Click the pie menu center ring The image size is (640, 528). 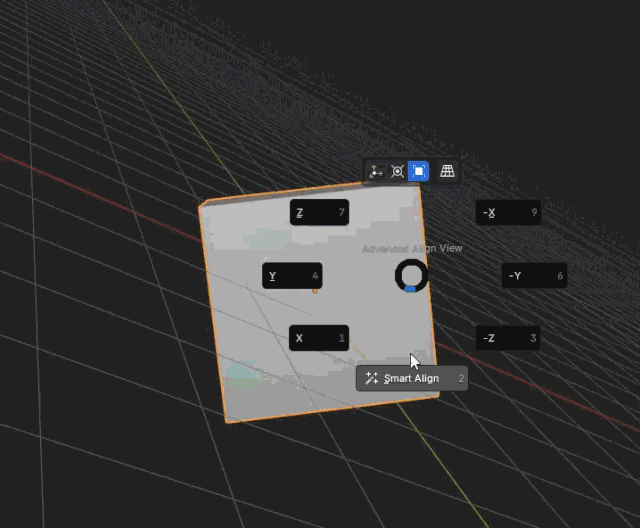[x=411, y=276]
